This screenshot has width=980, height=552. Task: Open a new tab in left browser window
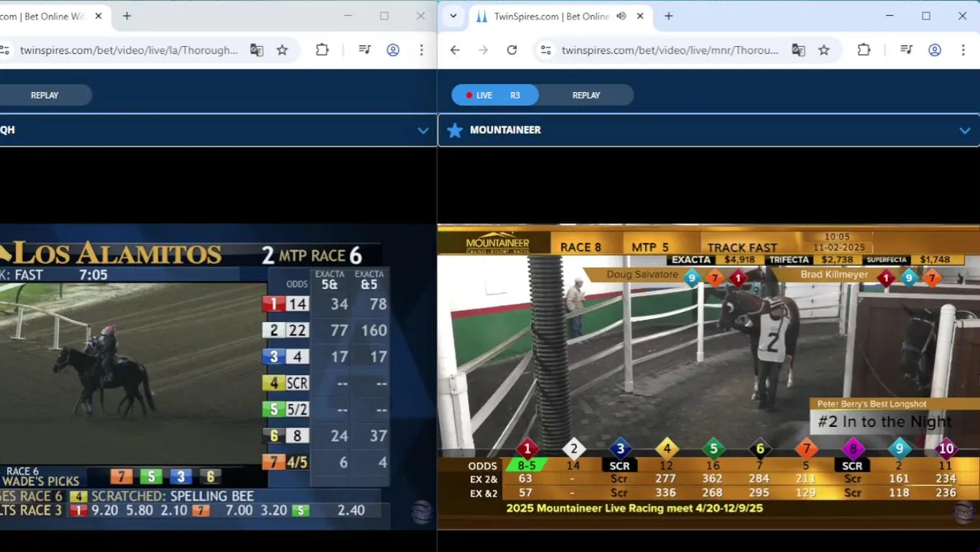click(127, 16)
